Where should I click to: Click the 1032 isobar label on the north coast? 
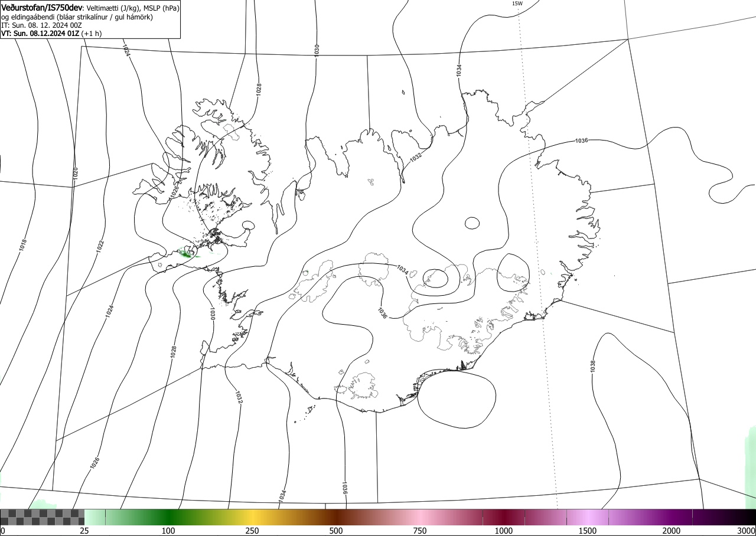(x=416, y=158)
